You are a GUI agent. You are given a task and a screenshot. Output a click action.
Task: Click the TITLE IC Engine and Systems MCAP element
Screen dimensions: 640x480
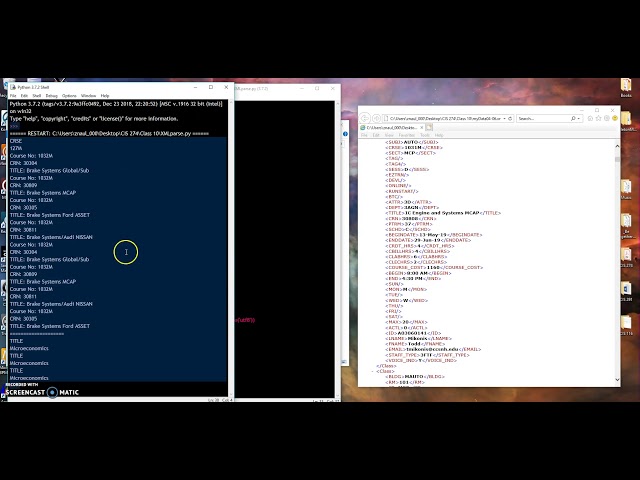click(443, 213)
